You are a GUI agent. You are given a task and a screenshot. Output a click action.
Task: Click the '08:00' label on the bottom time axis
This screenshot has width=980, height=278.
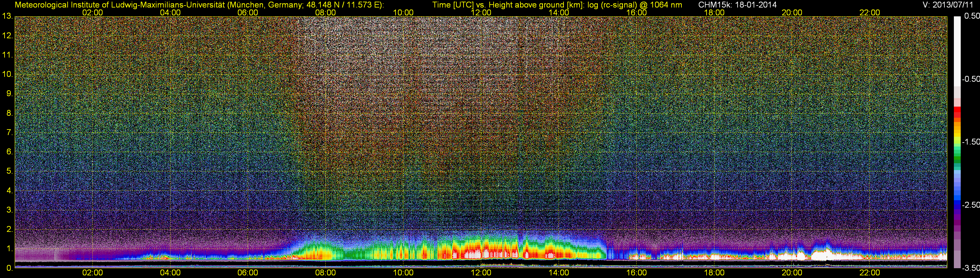(326, 273)
